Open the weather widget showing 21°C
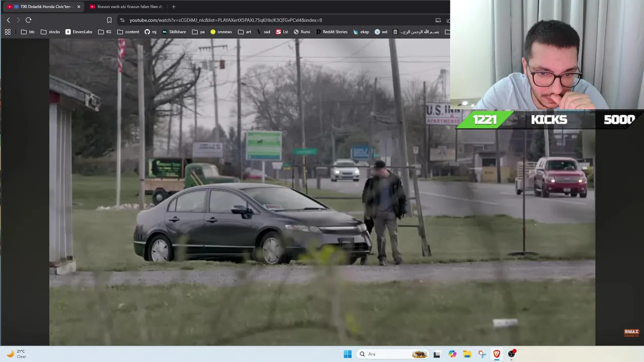Viewport: 644px width, 362px height. pos(16,354)
